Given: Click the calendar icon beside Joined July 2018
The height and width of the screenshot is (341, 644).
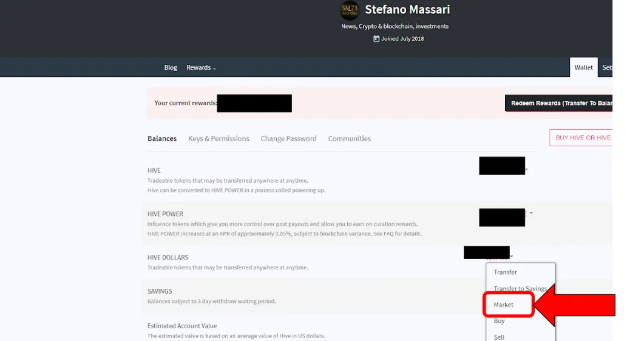Looking at the screenshot, I should (376, 39).
